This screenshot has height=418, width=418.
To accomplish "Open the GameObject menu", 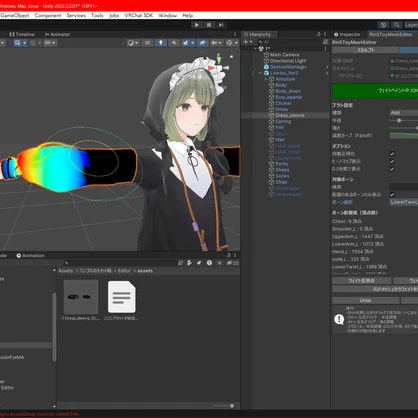I will (15, 15).
